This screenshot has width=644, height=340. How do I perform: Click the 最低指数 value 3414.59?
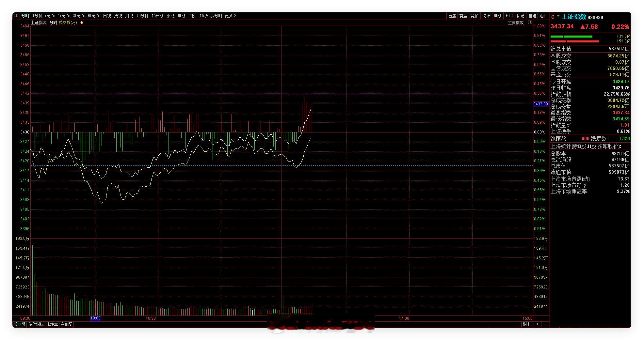(x=621, y=119)
